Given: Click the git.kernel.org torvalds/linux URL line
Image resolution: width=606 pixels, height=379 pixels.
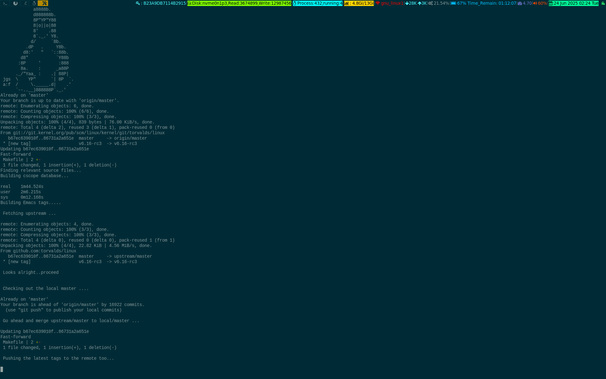Looking at the screenshot, I should tap(82, 133).
